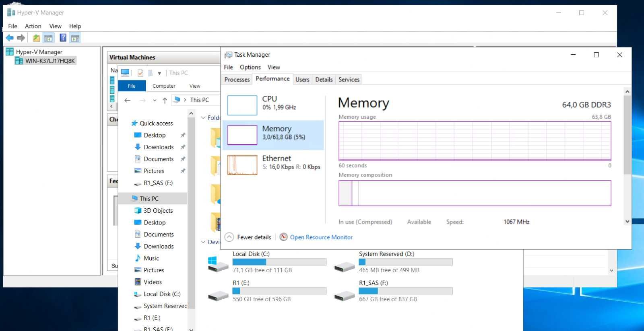Open pinned Desktop under Quick access
644x331 pixels.
(155, 136)
